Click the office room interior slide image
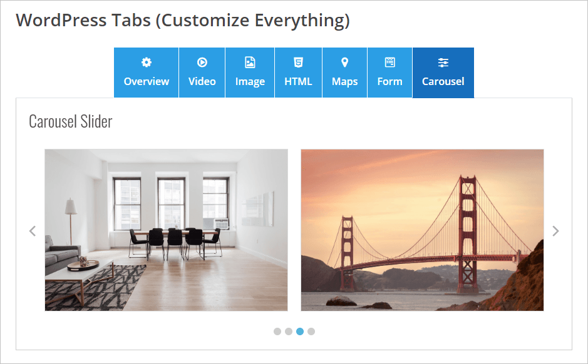Viewport: 588px width, 364px height. 166,230
